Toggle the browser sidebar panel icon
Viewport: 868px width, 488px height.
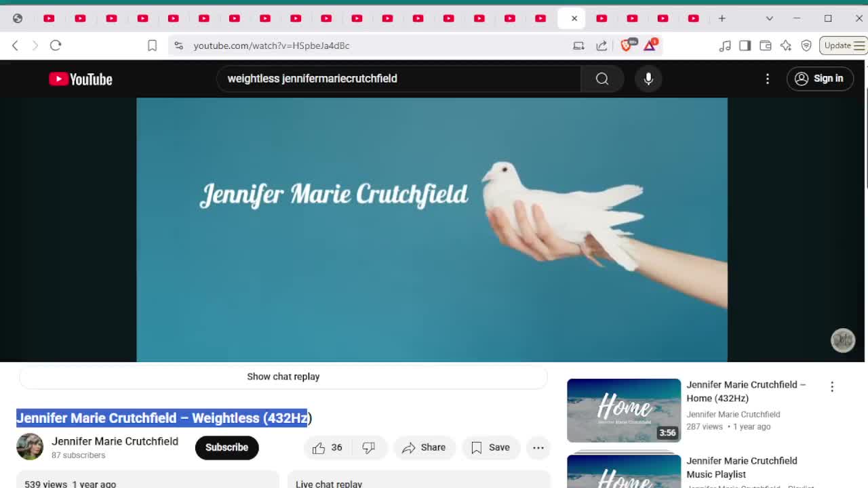(x=745, y=45)
